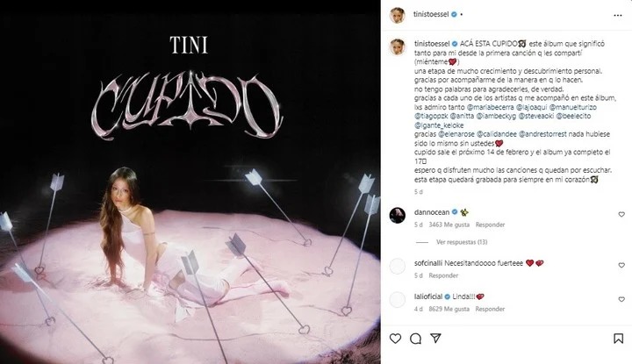Open sofcinalli's profile avatar
Screen dimensions: 632x364
[398, 266]
